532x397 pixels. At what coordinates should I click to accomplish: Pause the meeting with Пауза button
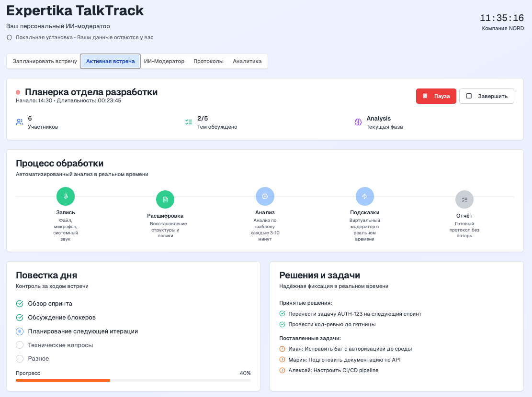tap(436, 96)
